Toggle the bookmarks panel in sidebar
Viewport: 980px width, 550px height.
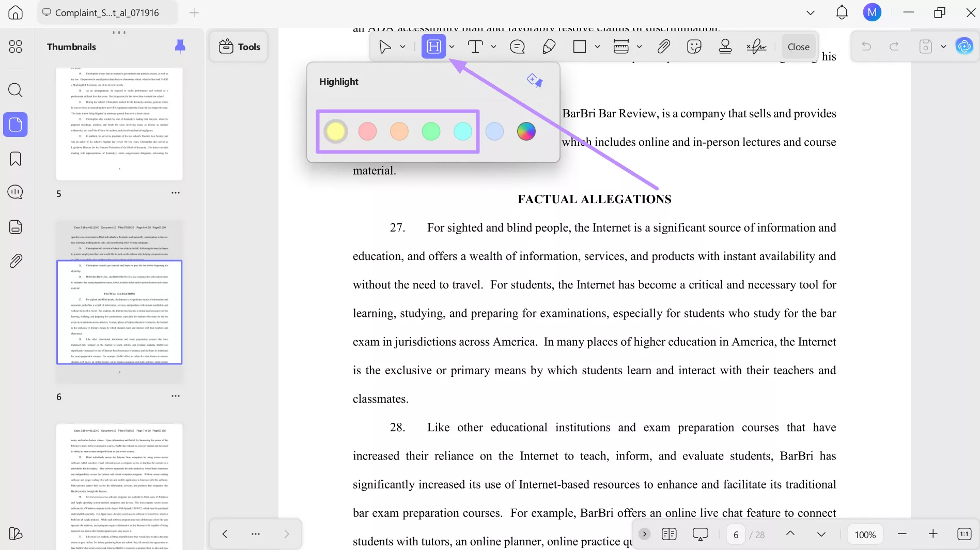pyautogui.click(x=15, y=159)
